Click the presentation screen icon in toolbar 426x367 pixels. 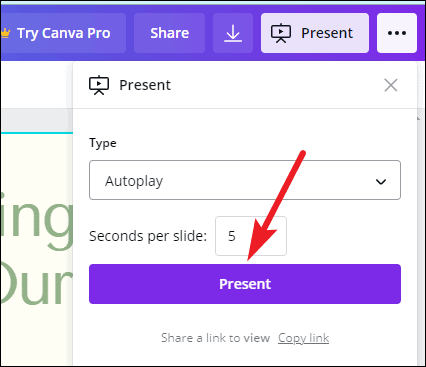281,33
